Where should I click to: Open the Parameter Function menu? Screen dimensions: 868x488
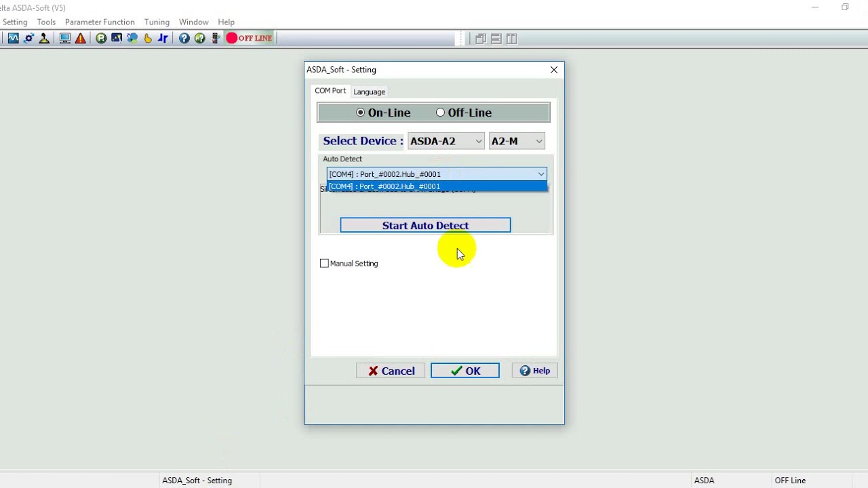(x=100, y=22)
